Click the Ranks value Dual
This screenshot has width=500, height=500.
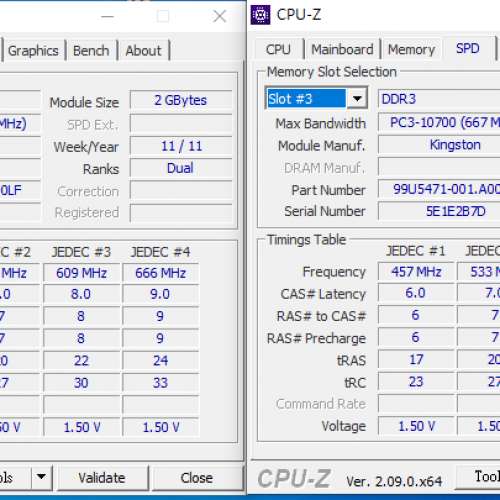pyautogui.click(x=181, y=168)
